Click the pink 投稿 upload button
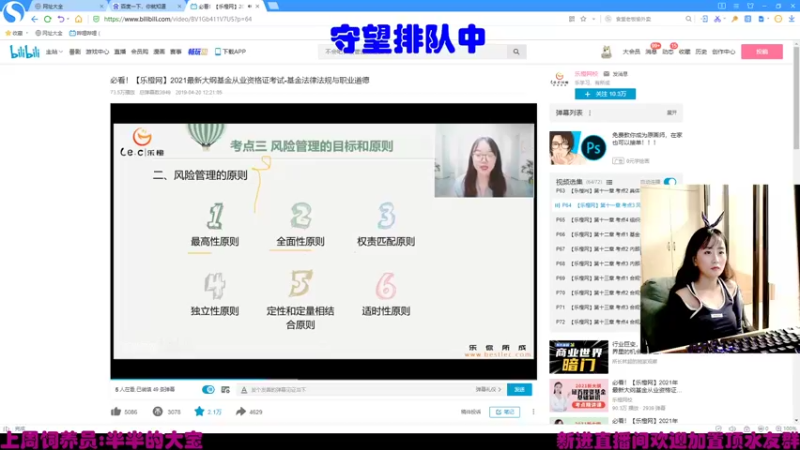800x450 pixels. 762,52
